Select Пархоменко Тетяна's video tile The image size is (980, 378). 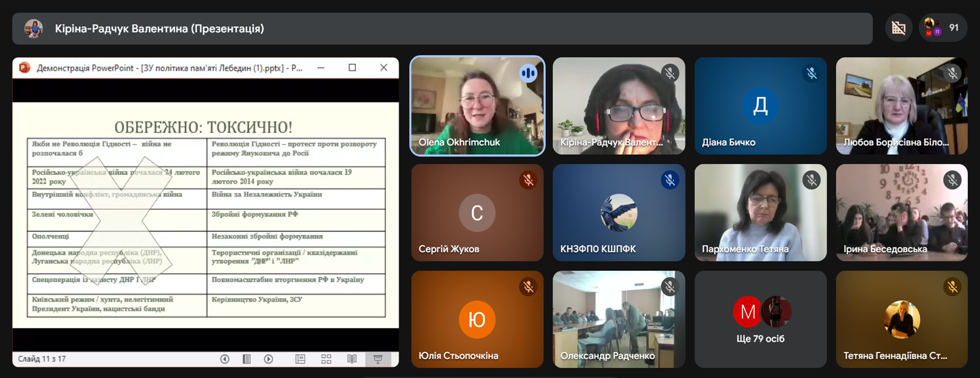click(761, 213)
